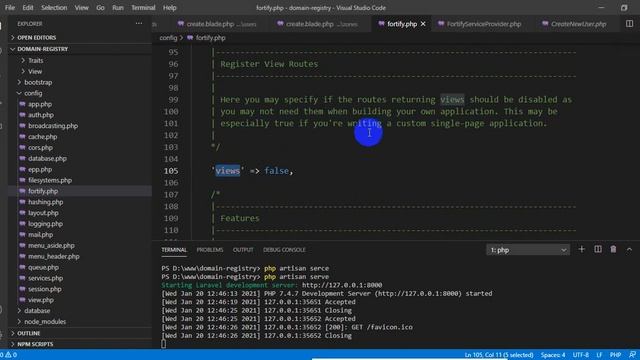Close the fortify.php editor tab
Screen dimensions: 640x360
coord(423,24)
